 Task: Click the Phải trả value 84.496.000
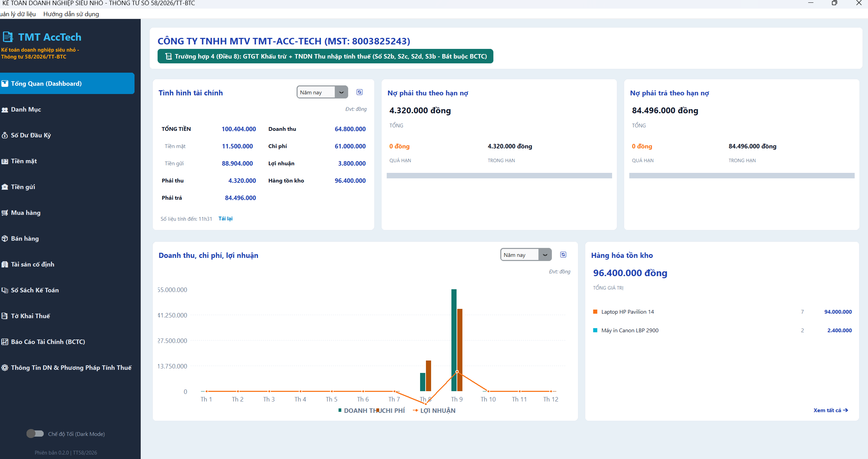pyautogui.click(x=240, y=198)
